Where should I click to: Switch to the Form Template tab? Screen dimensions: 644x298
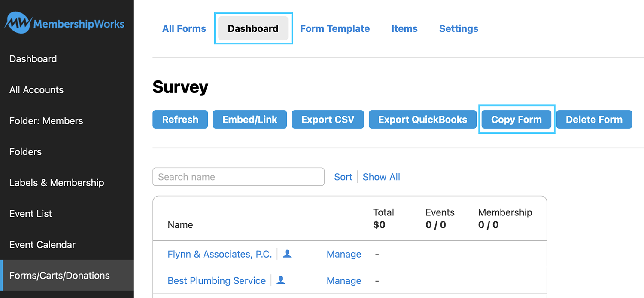click(x=335, y=29)
